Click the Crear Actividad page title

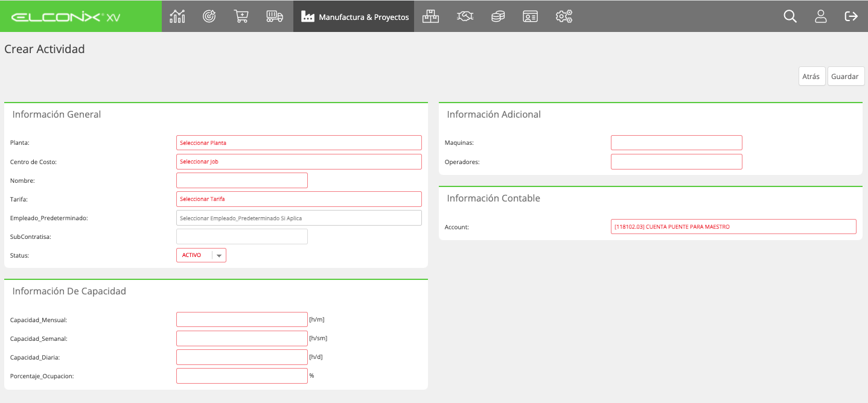45,49
